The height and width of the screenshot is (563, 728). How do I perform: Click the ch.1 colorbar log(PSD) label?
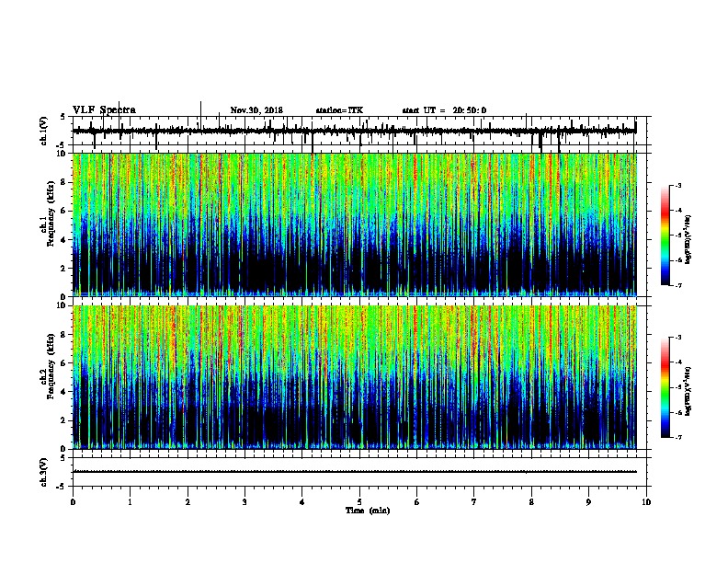pyautogui.click(x=688, y=240)
